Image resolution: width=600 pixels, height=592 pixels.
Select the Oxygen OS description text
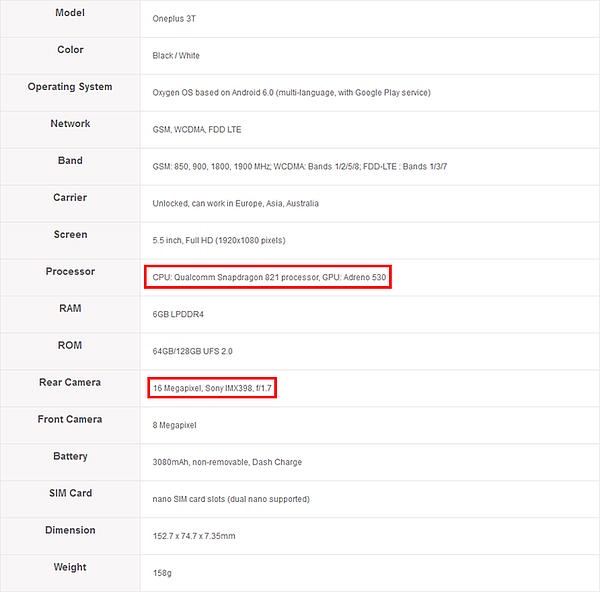[x=292, y=93]
